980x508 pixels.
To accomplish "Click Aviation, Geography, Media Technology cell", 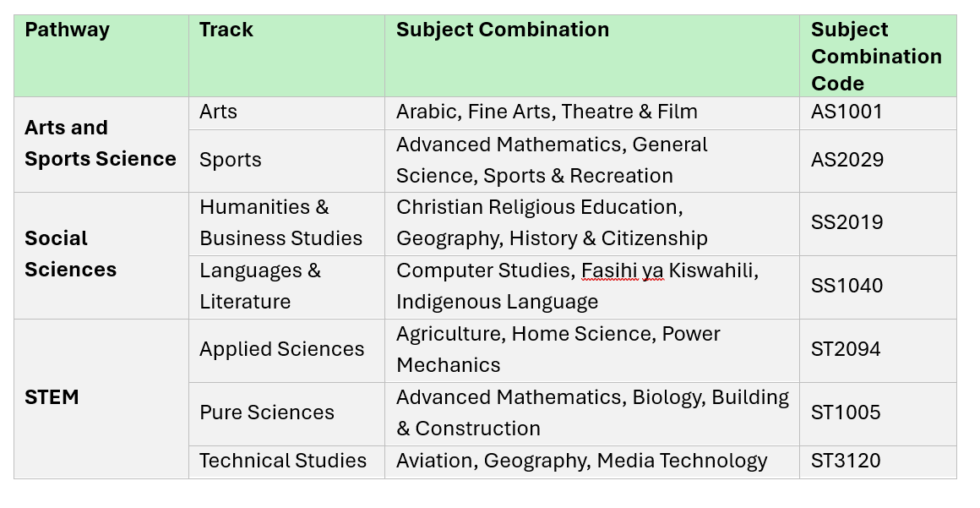I will coord(592,462).
